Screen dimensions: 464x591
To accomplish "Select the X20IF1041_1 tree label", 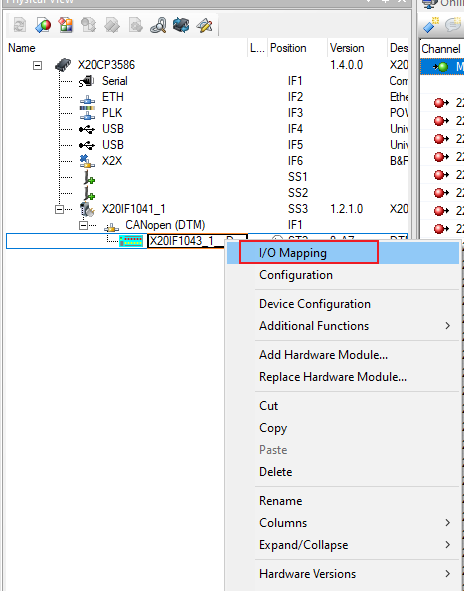I will (x=133, y=209).
